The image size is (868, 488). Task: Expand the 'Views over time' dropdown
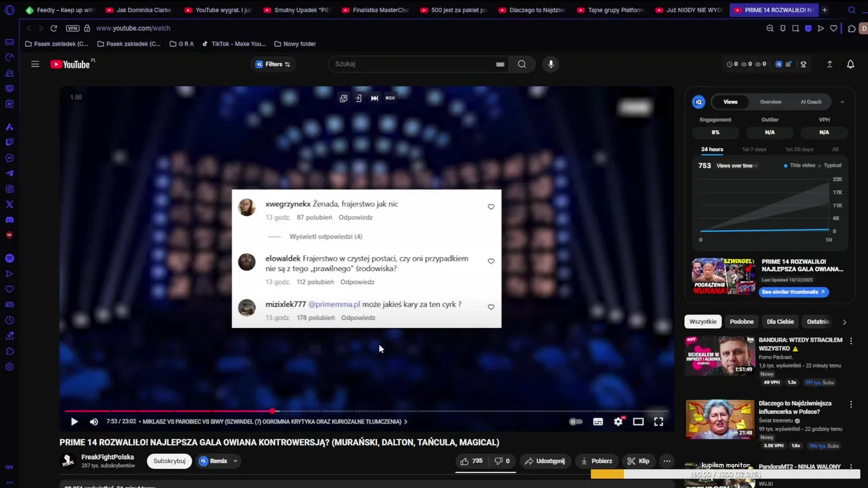(x=738, y=166)
